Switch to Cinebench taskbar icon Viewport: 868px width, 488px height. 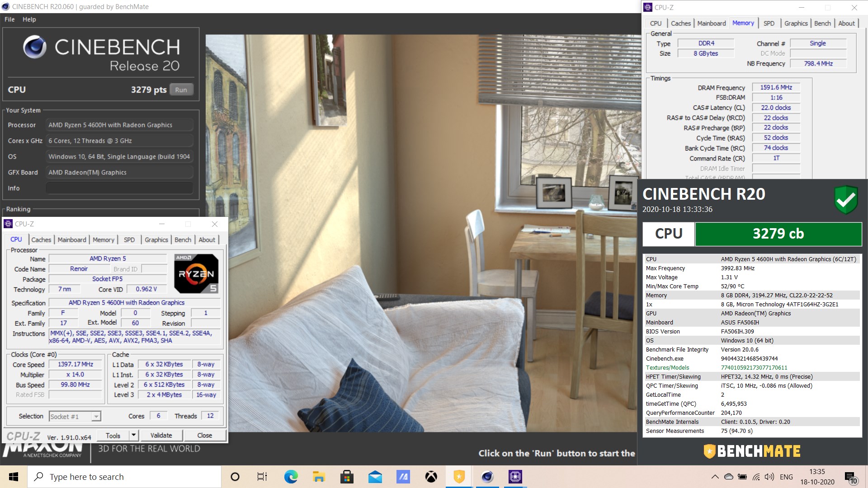click(487, 477)
